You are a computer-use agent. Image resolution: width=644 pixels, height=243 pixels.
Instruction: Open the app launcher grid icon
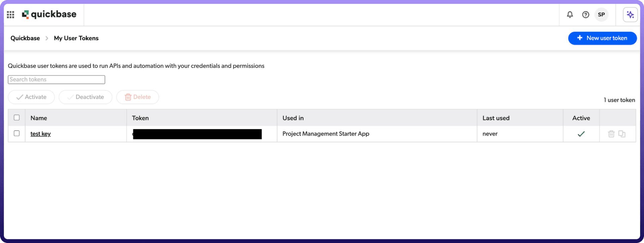pos(10,14)
